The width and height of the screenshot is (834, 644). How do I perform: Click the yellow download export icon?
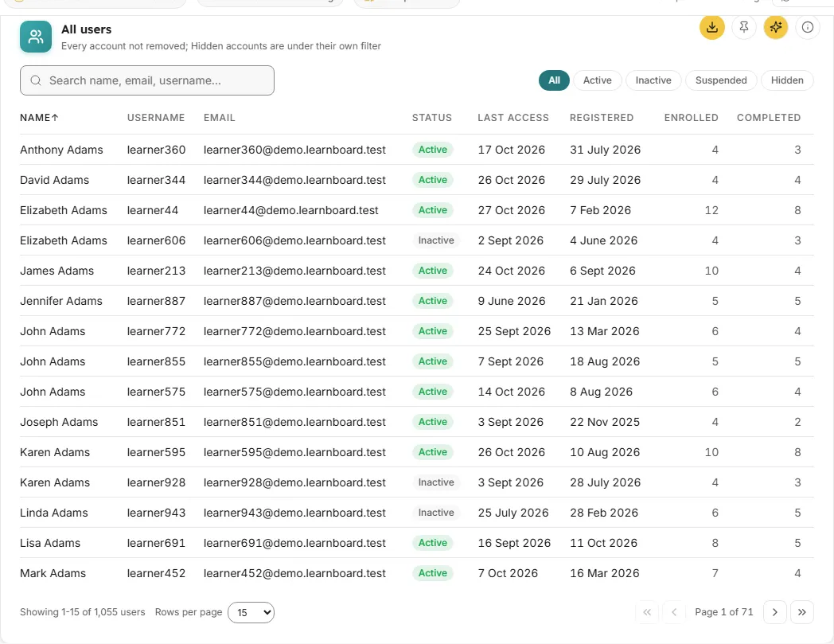pos(711,27)
